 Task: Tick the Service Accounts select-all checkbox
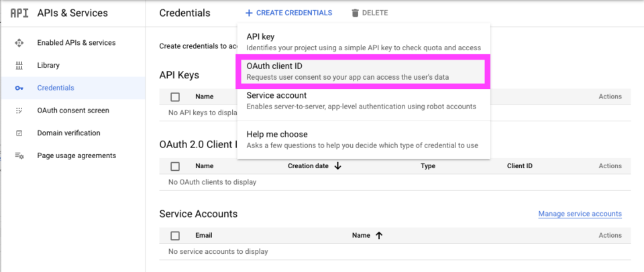(x=175, y=235)
